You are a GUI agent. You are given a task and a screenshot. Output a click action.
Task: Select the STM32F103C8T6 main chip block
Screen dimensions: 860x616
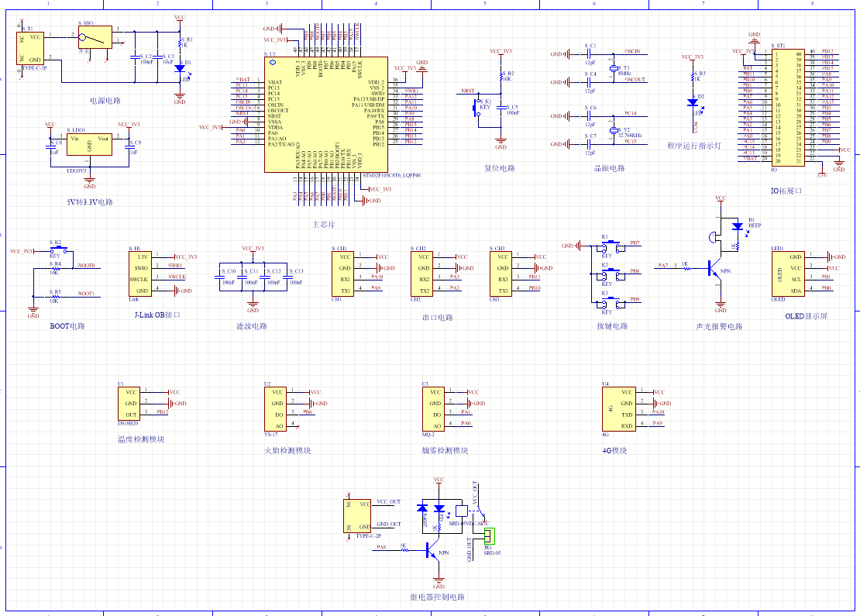click(326, 114)
